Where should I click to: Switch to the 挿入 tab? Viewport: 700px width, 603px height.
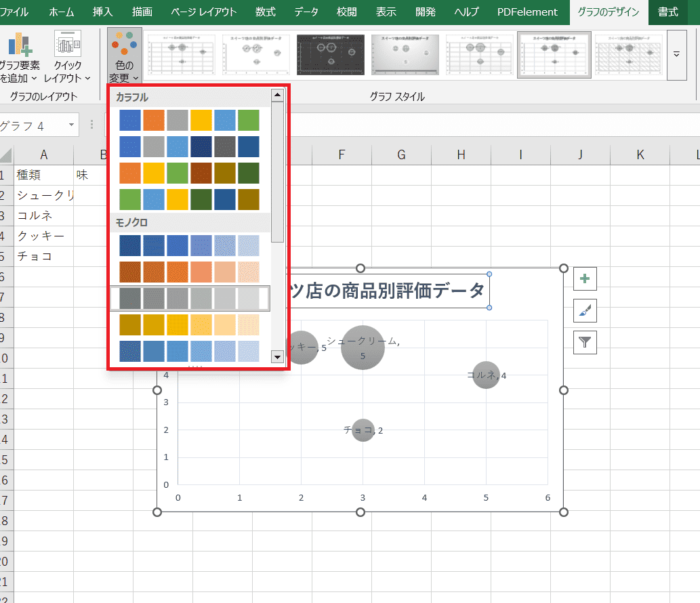[102, 12]
